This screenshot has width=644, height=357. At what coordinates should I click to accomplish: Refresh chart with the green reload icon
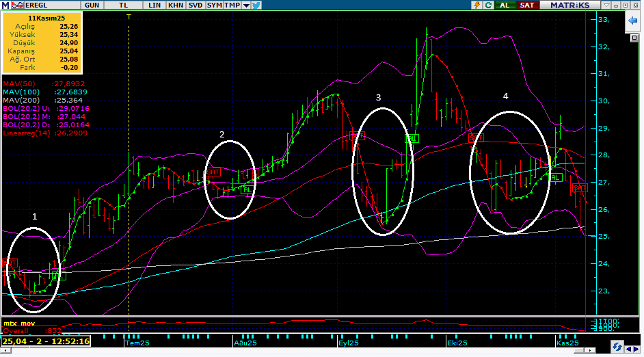(x=488, y=5)
